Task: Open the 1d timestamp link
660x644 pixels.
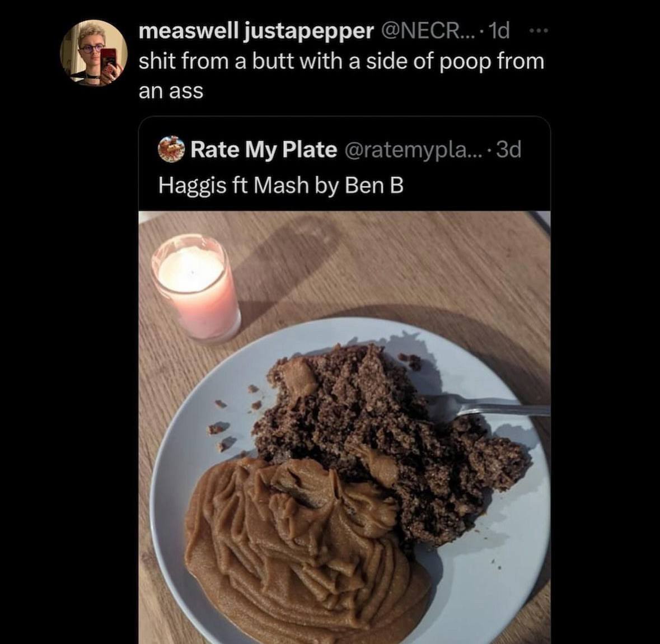Action: pyautogui.click(x=499, y=32)
